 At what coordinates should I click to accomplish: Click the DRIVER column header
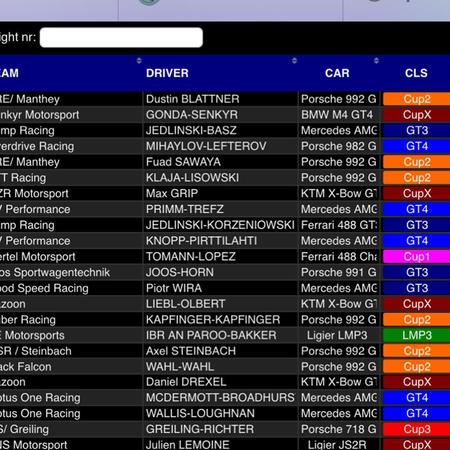point(167,73)
